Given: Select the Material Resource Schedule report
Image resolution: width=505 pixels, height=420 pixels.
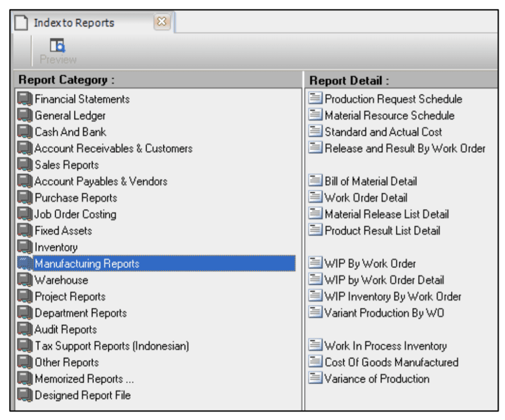Looking at the screenshot, I should coord(389,115).
